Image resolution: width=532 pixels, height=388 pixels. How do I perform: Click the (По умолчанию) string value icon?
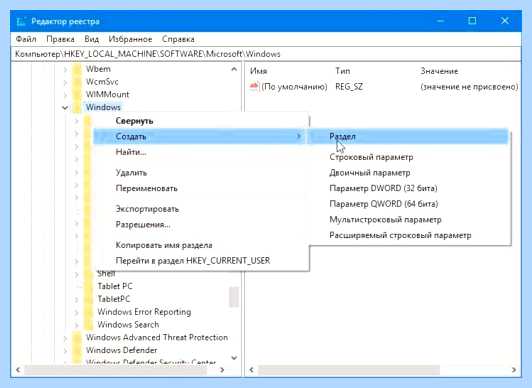coord(254,86)
